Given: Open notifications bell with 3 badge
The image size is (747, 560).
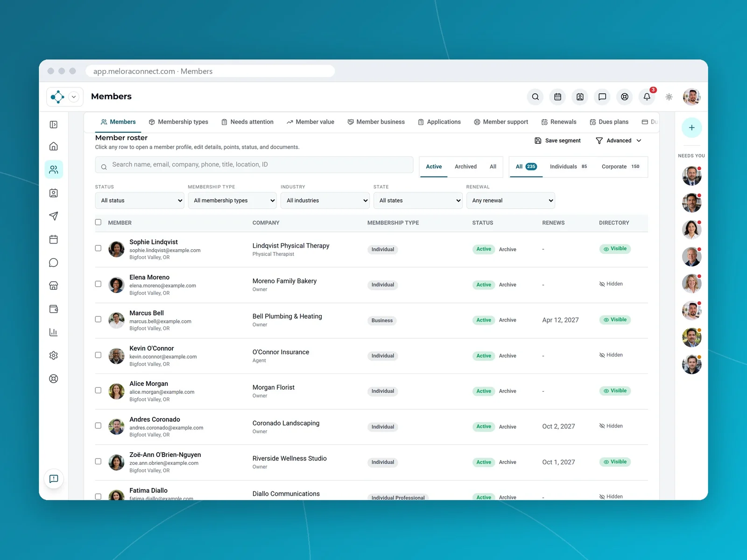Looking at the screenshot, I should pos(647,97).
